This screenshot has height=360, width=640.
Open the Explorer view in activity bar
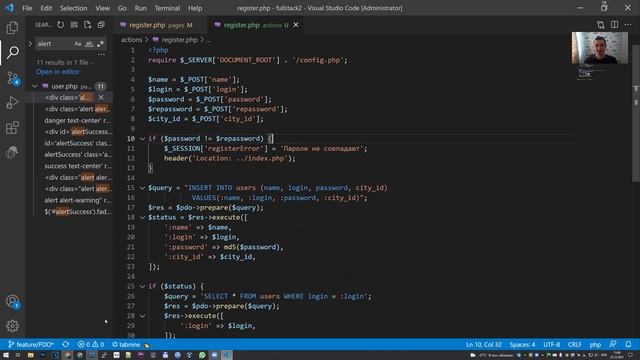tap(12, 28)
